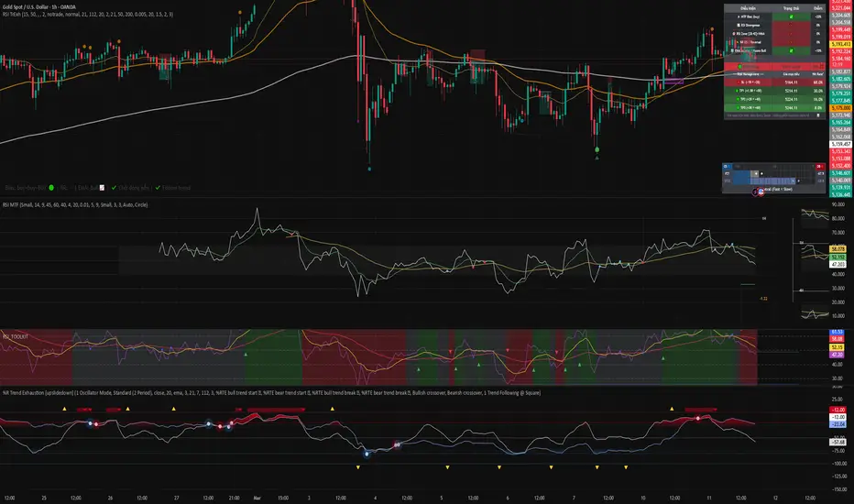
Task: Click the green 52.152 RSI value label
Action: (838, 257)
